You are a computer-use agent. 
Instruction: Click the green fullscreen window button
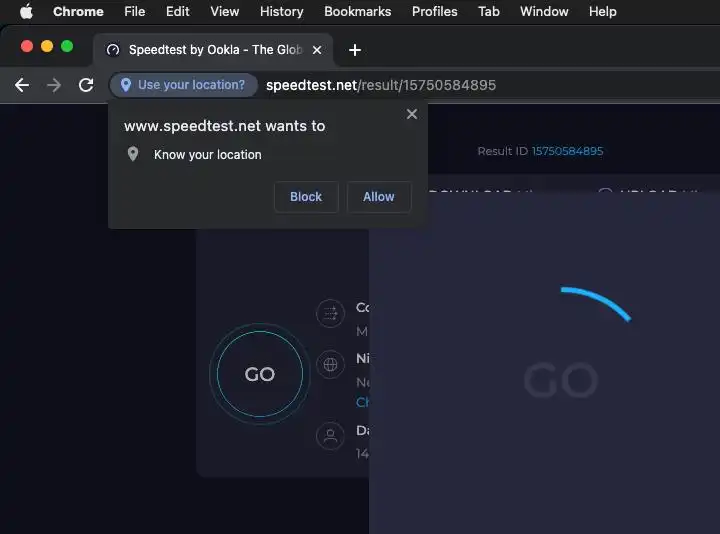click(67, 46)
